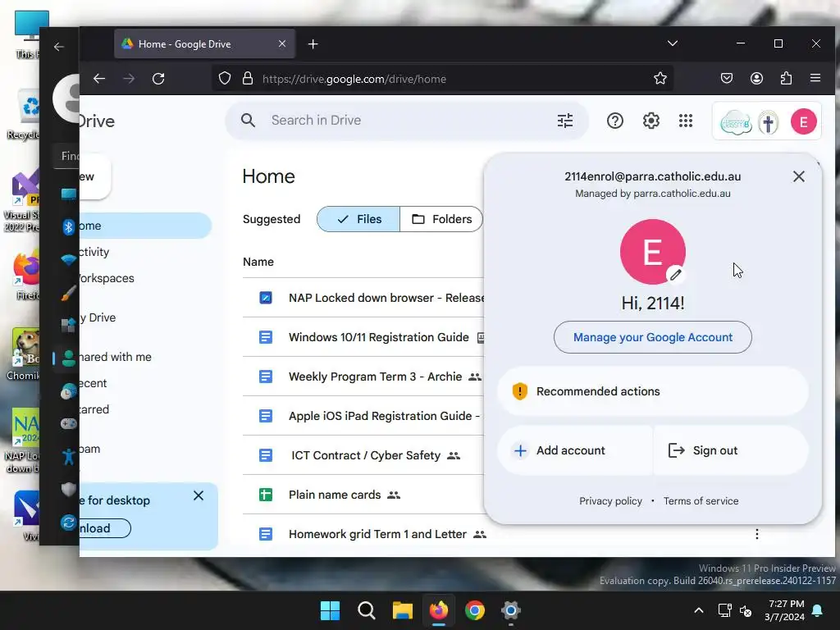Screen dimensions: 840x630
Task: Open Firefox account profile icon
Action: click(x=756, y=79)
